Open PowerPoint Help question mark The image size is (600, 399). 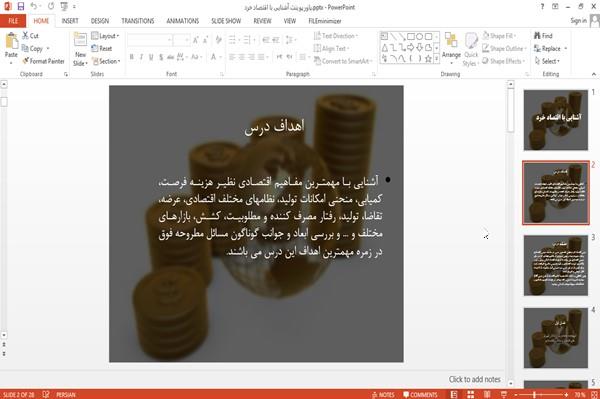coord(542,7)
